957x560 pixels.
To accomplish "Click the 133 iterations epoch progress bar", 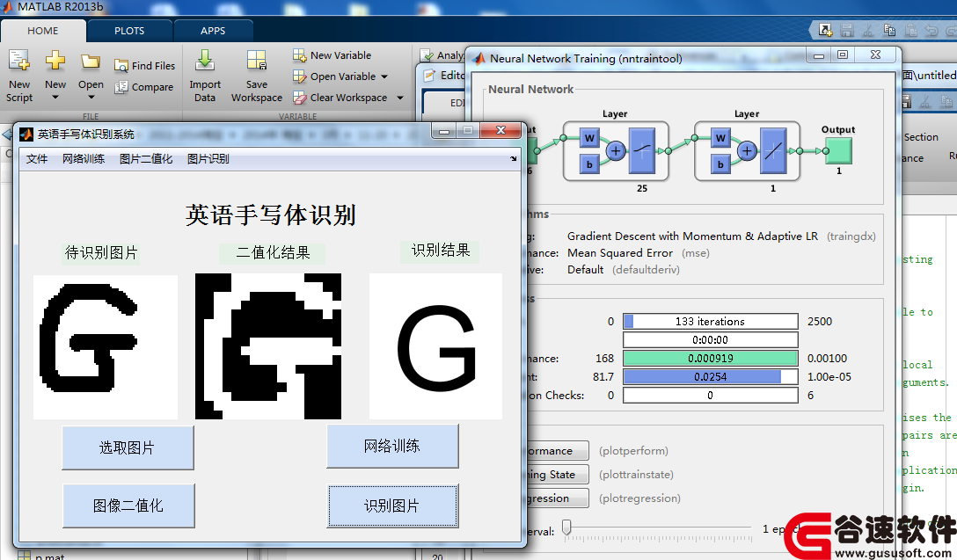I will (x=711, y=322).
